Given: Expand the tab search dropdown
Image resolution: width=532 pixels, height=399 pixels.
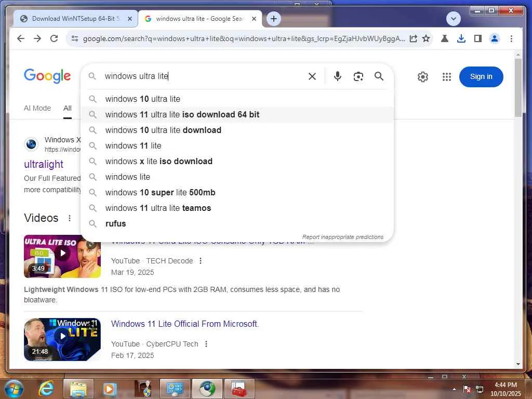Looking at the screenshot, I should coord(453,19).
